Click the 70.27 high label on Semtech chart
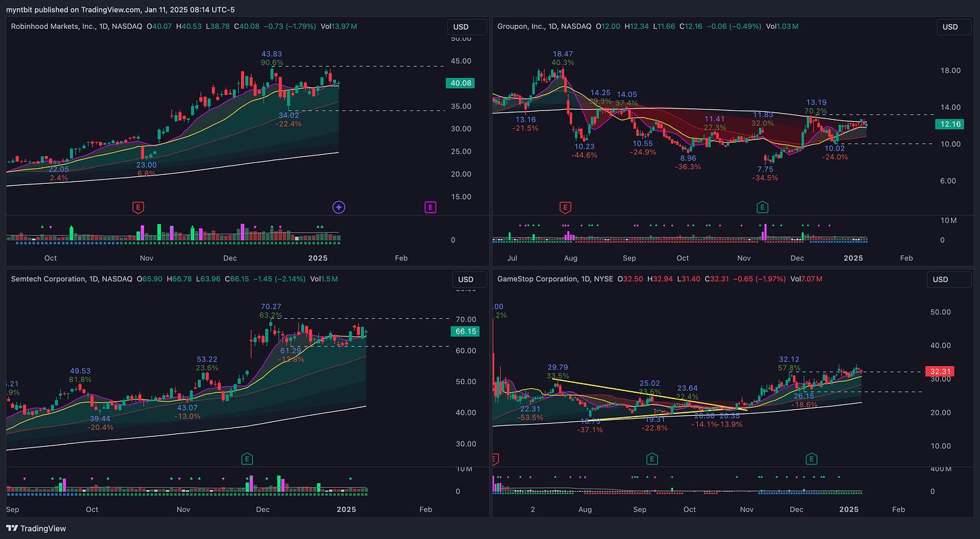 (x=271, y=306)
